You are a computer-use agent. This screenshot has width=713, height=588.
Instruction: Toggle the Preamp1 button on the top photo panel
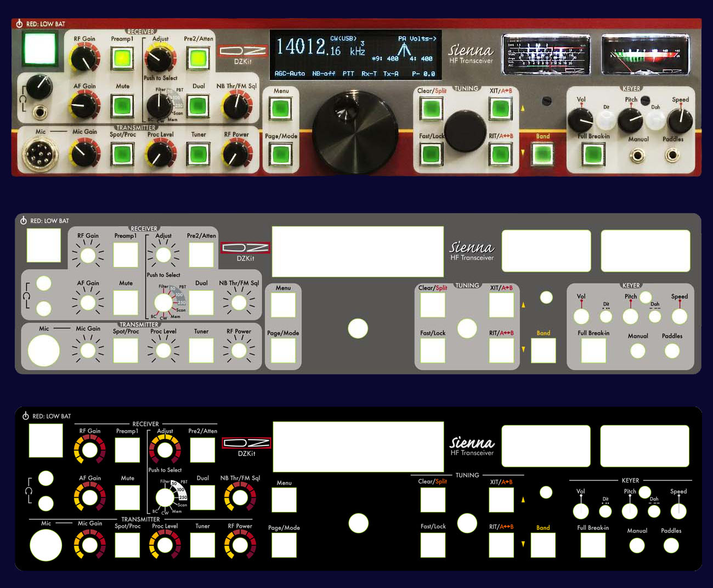point(122,58)
